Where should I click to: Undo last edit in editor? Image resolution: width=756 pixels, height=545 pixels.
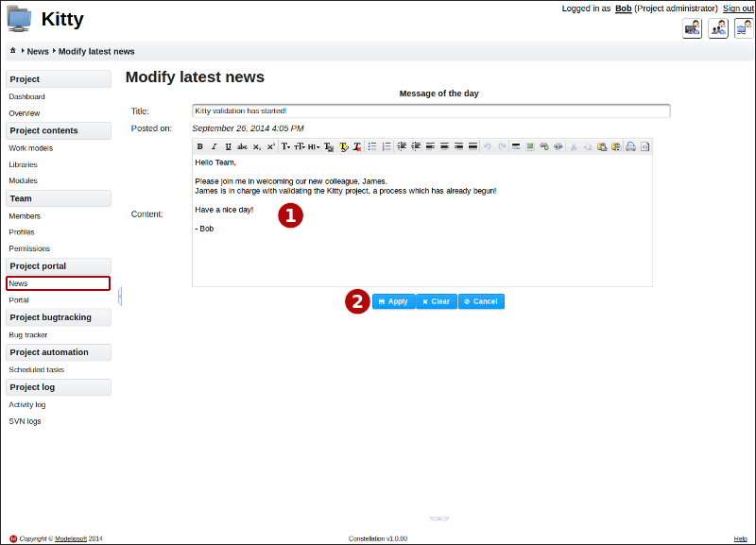point(488,146)
